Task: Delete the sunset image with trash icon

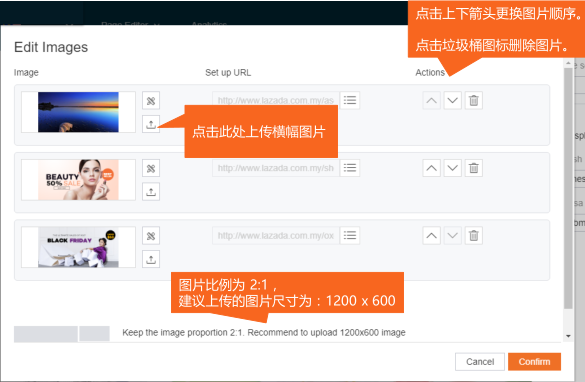Action: (x=473, y=101)
